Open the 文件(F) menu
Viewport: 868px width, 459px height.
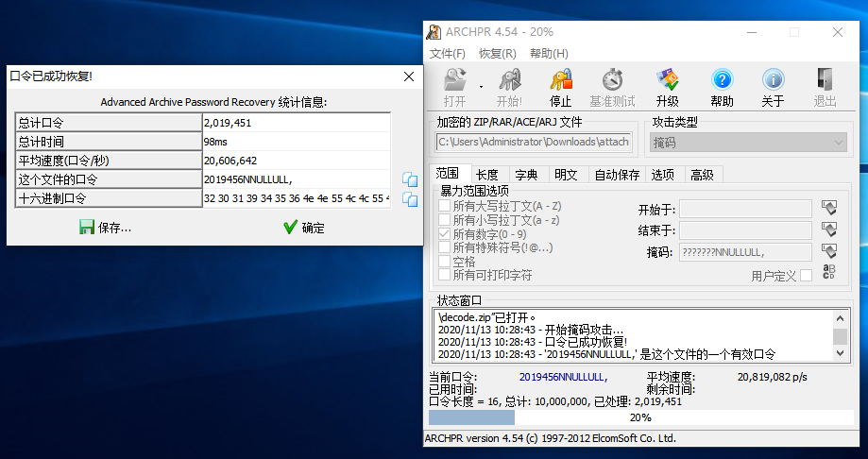pyautogui.click(x=448, y=54)
